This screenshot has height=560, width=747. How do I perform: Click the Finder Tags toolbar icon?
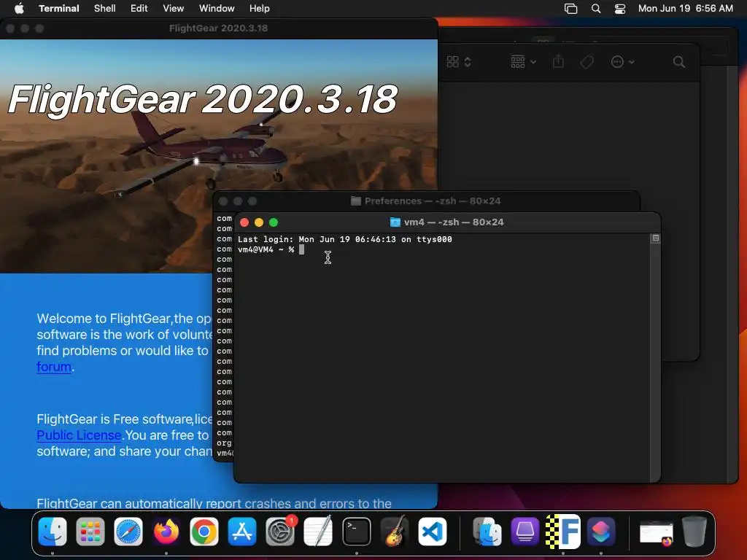coord(587,62)
